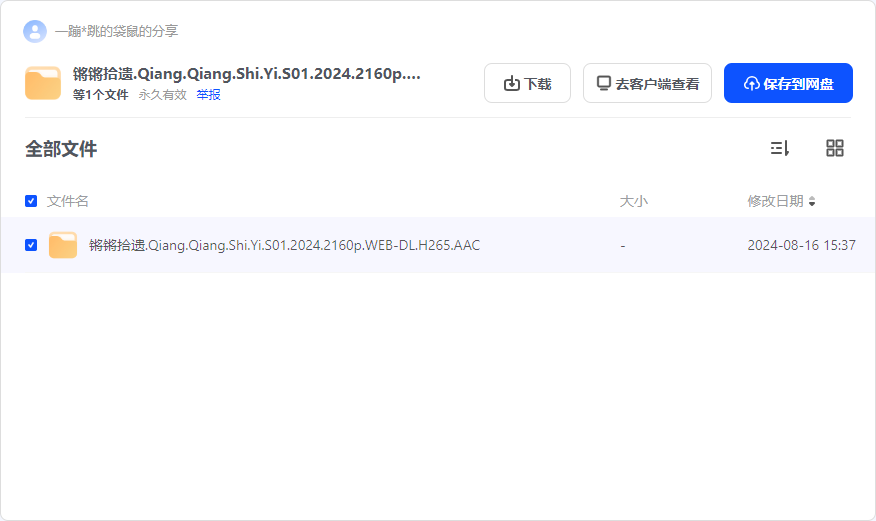Open the sort order list icon
The height and width of the screenshot is (521, 876).
tap(779, 148)
